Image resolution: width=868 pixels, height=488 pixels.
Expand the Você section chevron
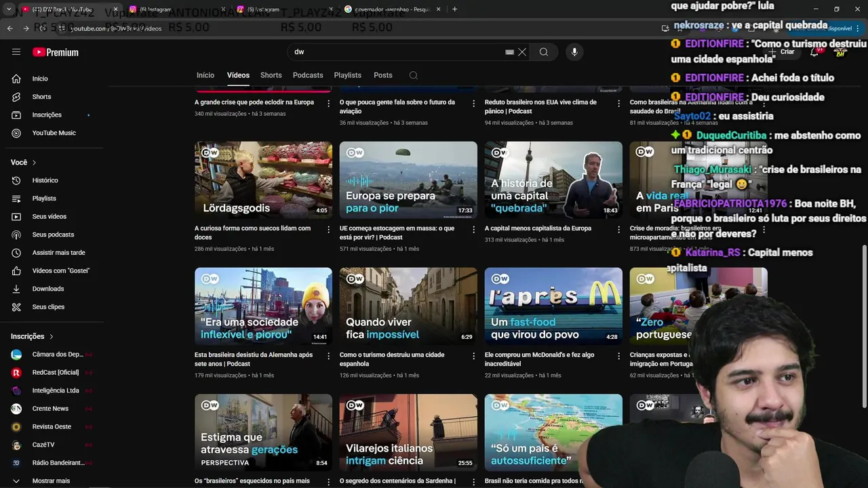pyautogui.click(x=35, y=163)
